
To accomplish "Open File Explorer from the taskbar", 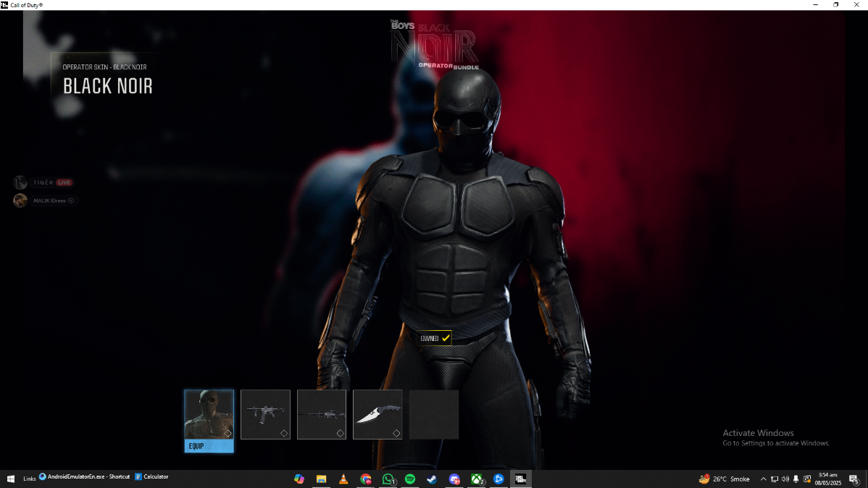I will click(x=321, y=479).
